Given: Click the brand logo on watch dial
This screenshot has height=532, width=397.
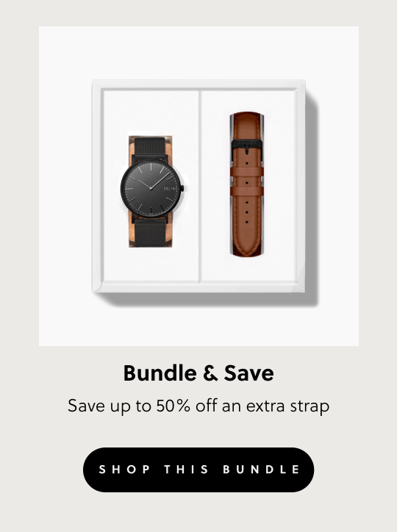Looking at the screenshot, I should tap(171, 189).
